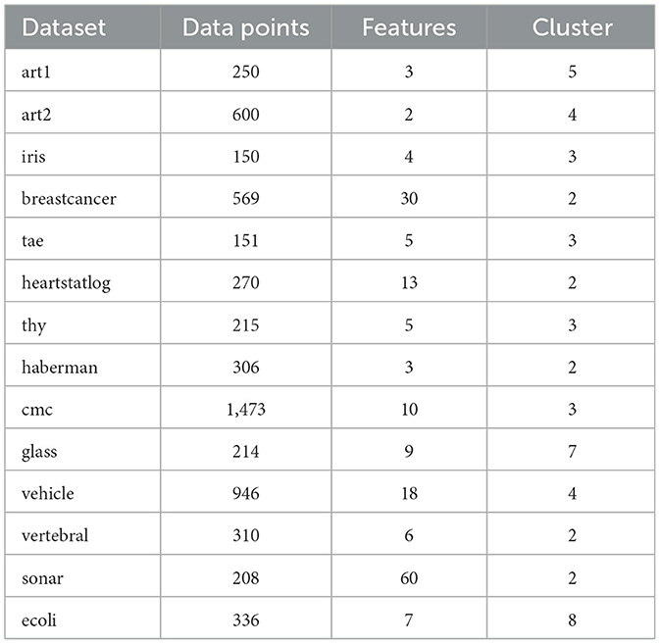Screen dimensions: 660x644
Task: Click the Data points column header
Action: coord(246,26)
